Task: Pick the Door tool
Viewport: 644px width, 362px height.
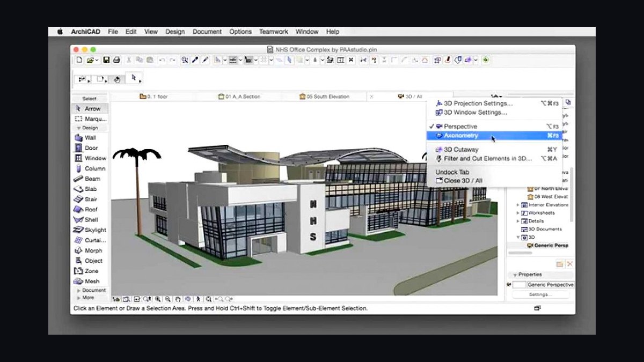Action: click(90, 147)
